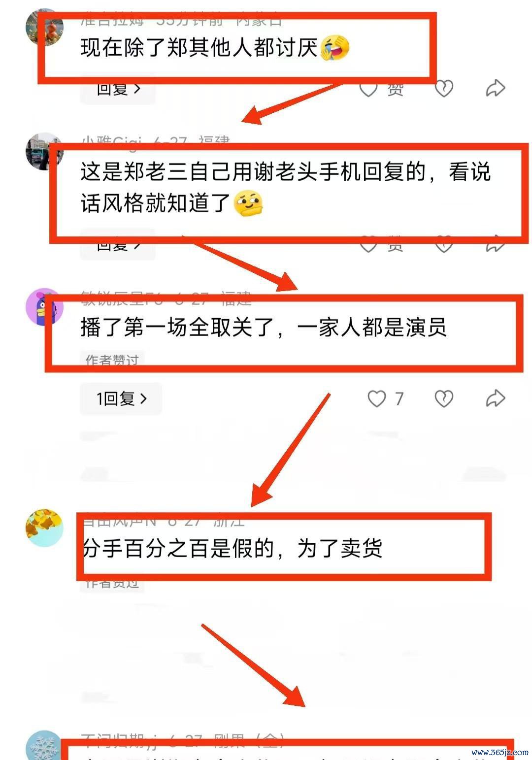Image resolution: width=532 pixels, height=760 pixels.
Task: Open the purple cartoon avatar profile
Action: (44, 307)
